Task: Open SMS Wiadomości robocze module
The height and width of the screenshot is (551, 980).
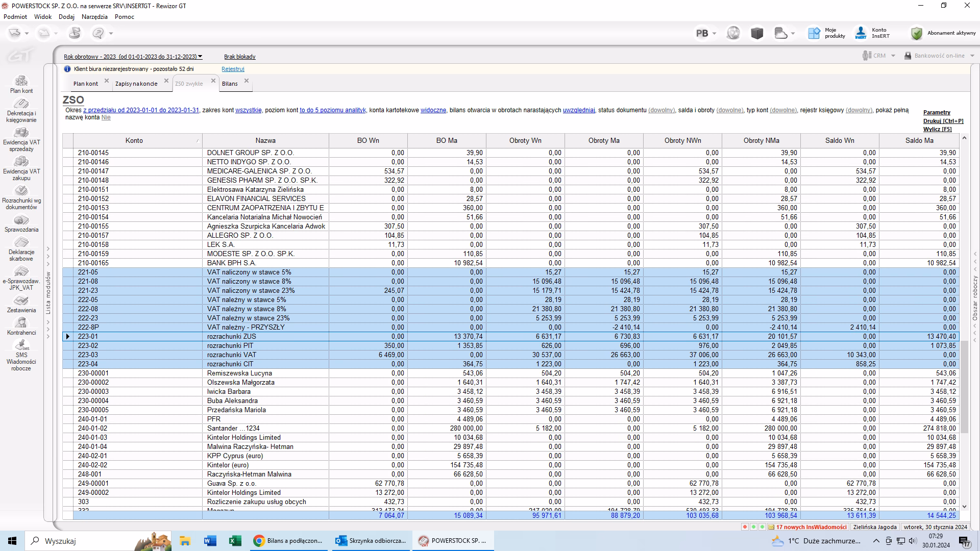Action: [21, 356]
